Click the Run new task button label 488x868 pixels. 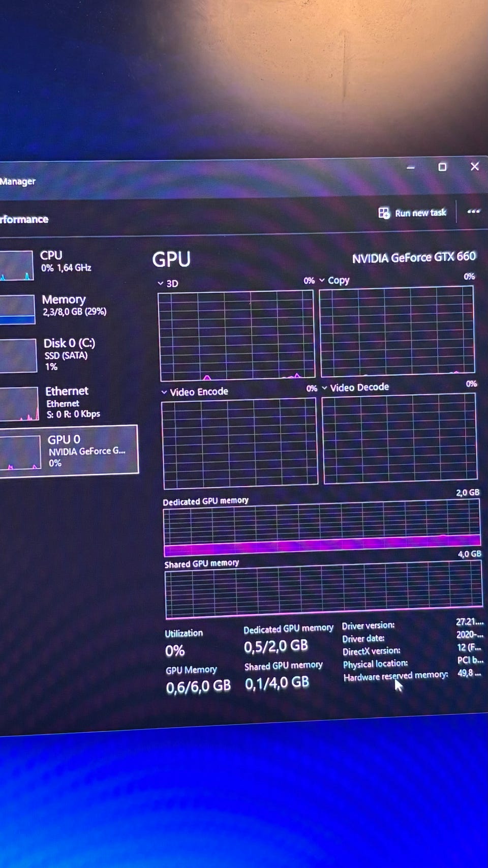[x=420, y=213]
